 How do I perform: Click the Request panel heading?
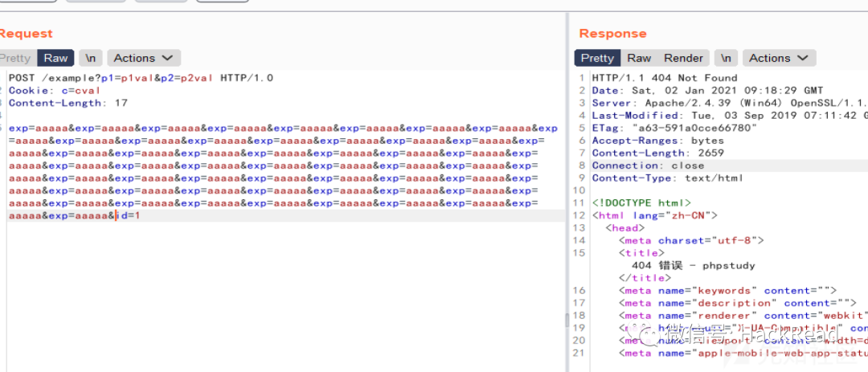(26, 33)
